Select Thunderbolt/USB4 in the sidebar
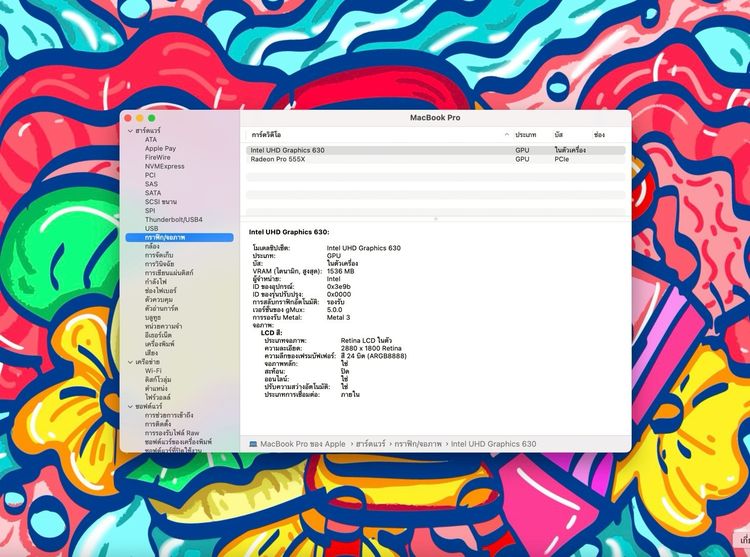 [x=173, y=219]
